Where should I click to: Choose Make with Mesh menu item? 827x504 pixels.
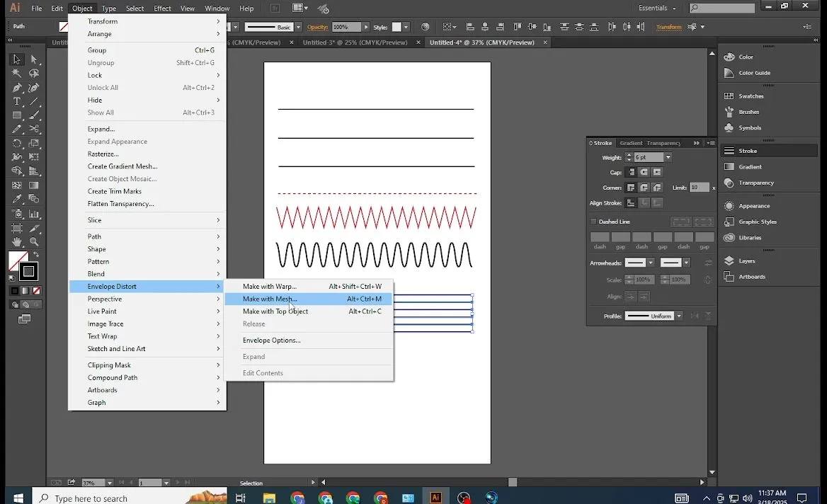309,299
